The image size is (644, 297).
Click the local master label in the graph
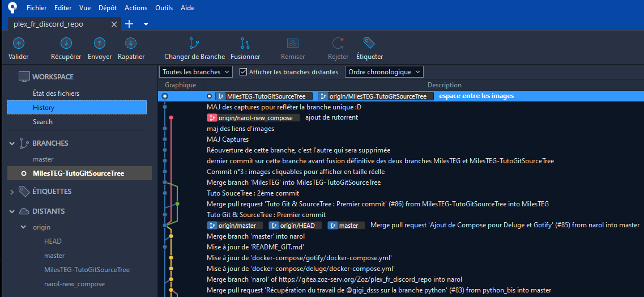point(346,226)
